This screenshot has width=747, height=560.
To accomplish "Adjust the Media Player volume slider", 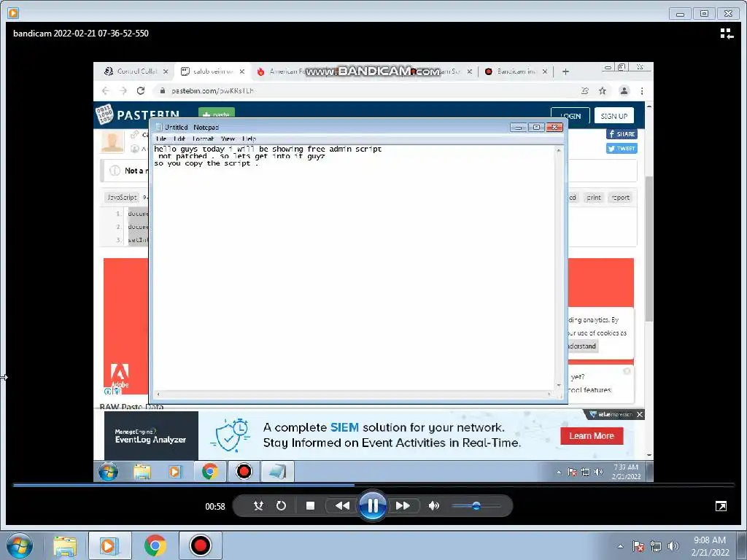I will click(x=476, y=506).
